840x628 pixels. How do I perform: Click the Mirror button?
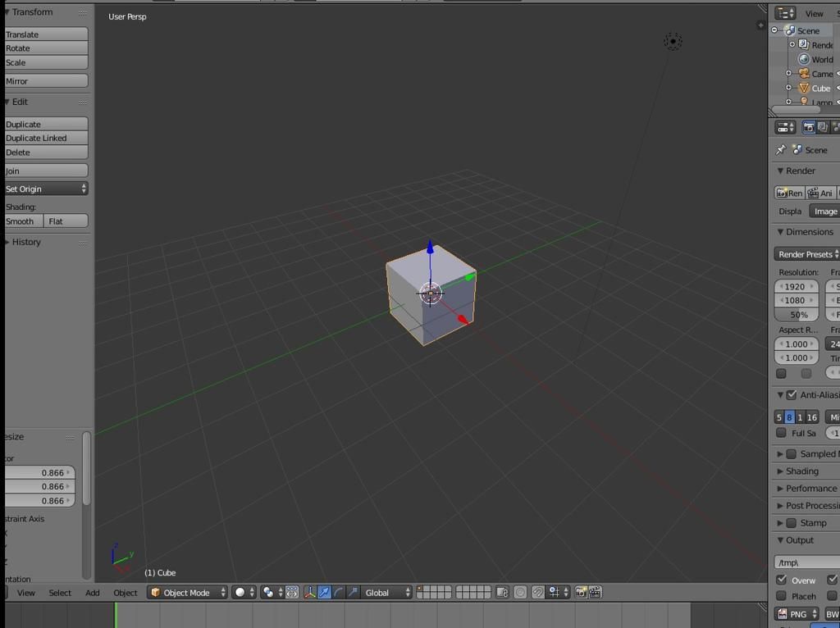46,81
